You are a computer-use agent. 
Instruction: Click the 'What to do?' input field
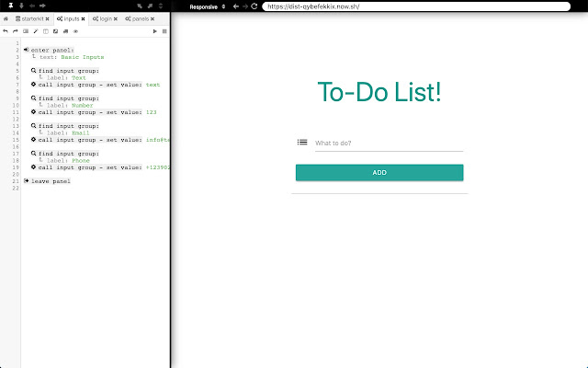[x=389, y=144]
